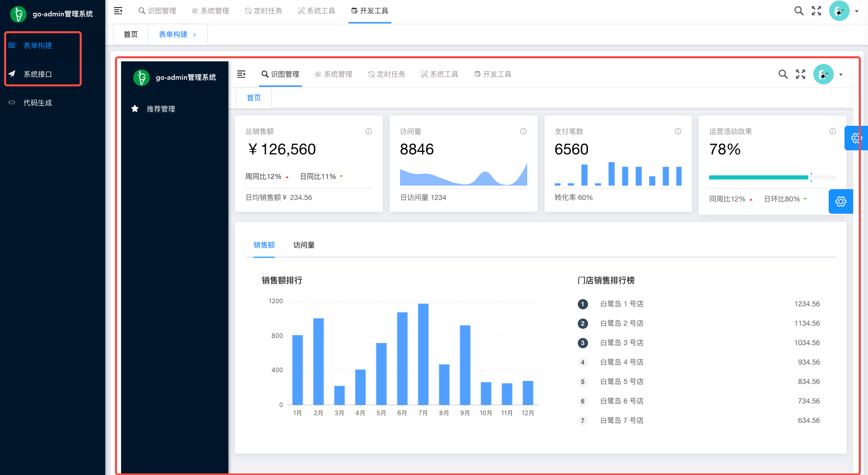Click the hamburger icon inside the form preview

point(241,74)
